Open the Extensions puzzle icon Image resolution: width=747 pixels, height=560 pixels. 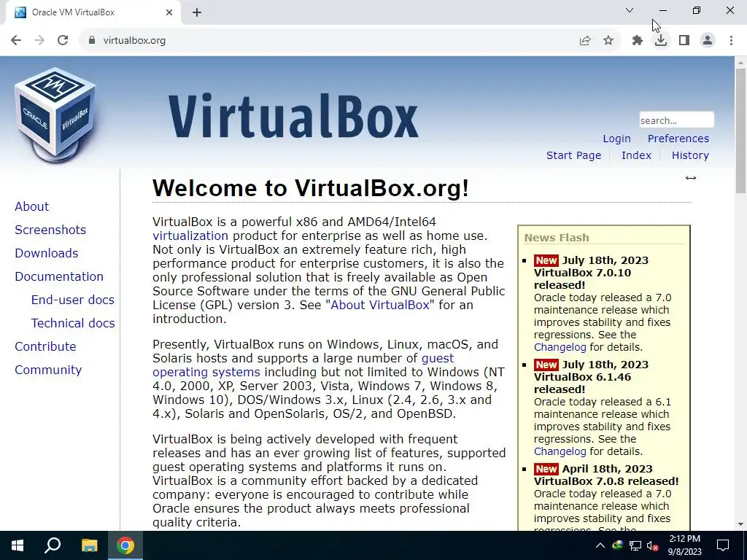click(638, 41)
